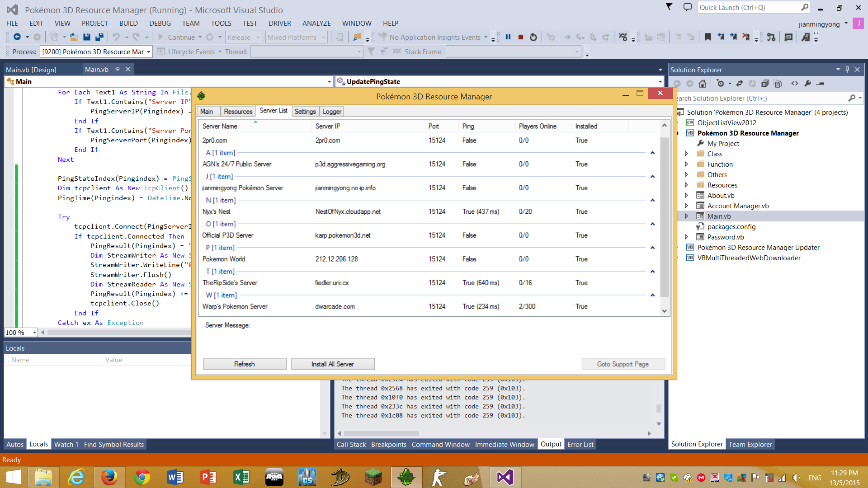Click the Refresh button
The width and height of the screenshot is (868, 488).
coord(245,364)
